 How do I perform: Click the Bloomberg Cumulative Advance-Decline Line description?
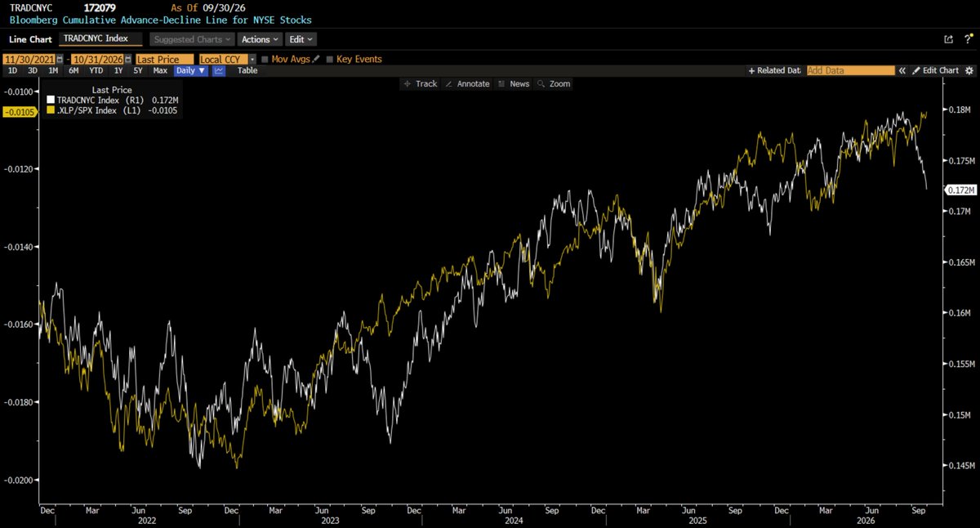[x=161, y=20]
